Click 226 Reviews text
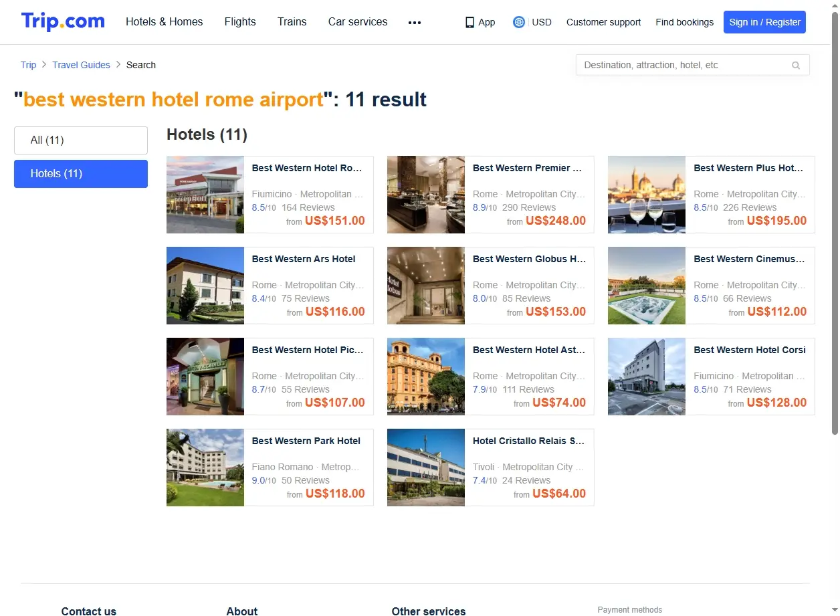Screen dimensions: 840x616 pyautogui.click(x=750, y=207)
